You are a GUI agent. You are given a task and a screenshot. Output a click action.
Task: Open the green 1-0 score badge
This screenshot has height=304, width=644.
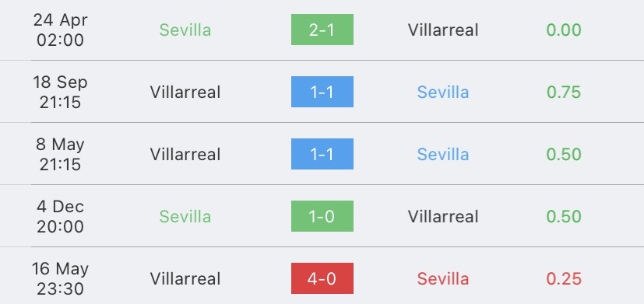click(x=322, y=216)
